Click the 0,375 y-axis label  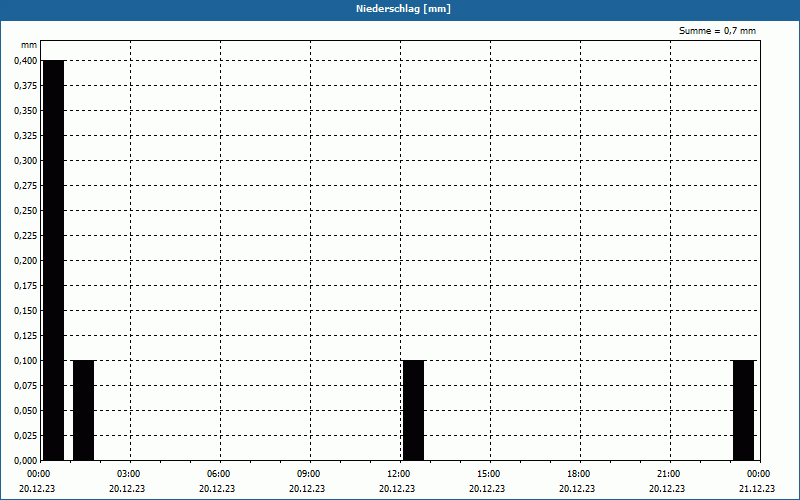(26, 86)
